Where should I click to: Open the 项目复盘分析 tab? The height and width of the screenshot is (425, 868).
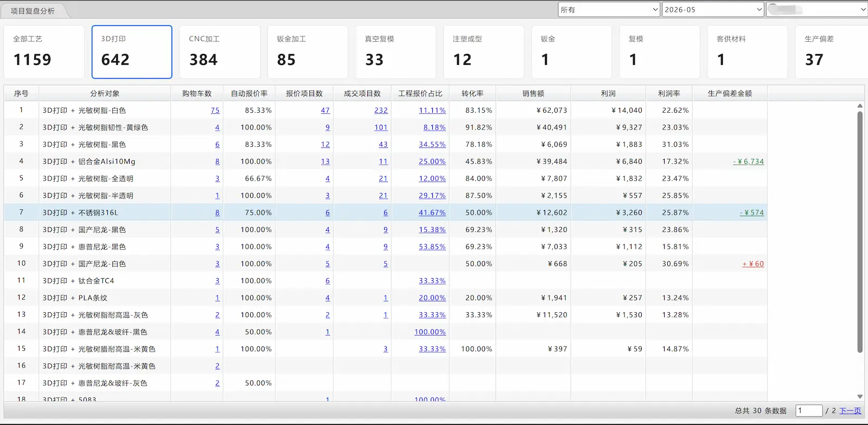[x=33, y=10]
